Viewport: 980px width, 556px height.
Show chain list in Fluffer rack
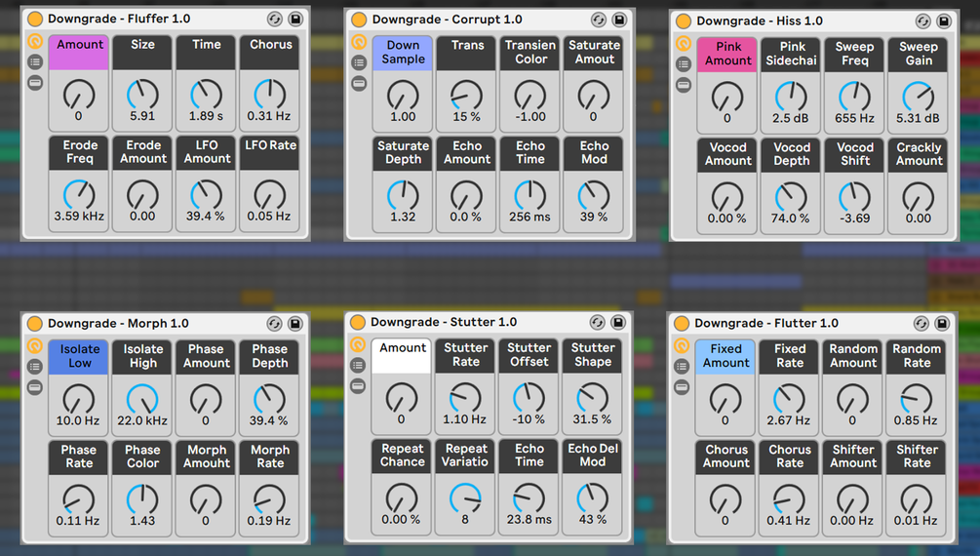(x=35, y=62)
